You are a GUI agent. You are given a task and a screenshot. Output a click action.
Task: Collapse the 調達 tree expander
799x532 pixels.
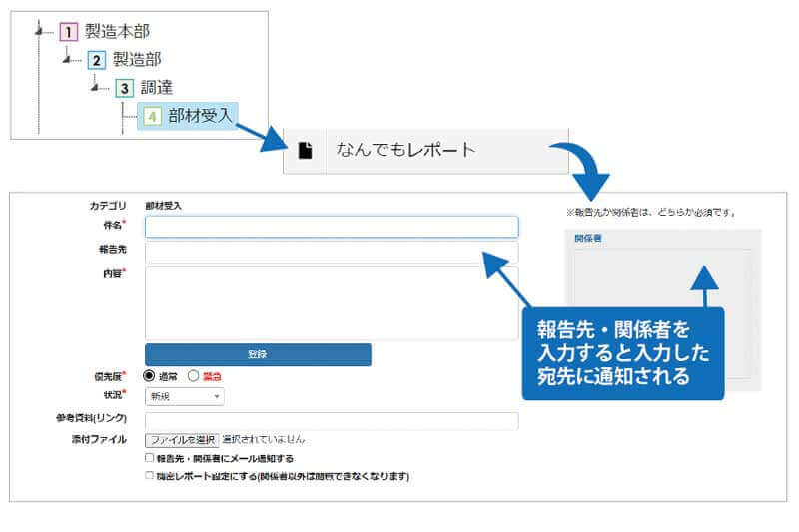(x=95, y=88)
